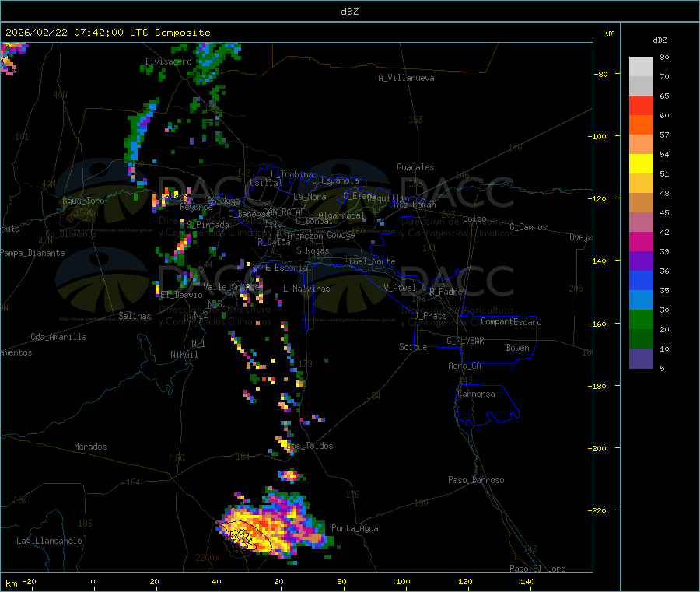The height and width of the screenshot is (592, 700).
Task: Select the 'Carmensa' place label
Action: [x=476, y=394]
